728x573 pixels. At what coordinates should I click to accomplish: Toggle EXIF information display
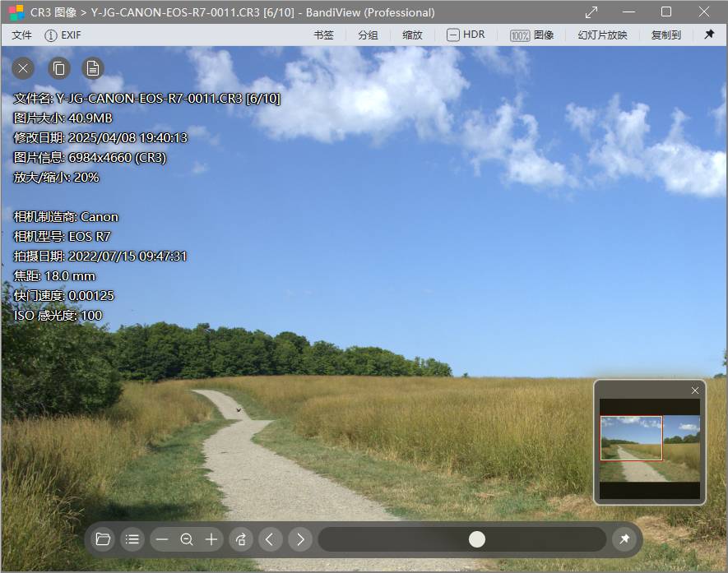pyautogui.click(x=63, y=35)
